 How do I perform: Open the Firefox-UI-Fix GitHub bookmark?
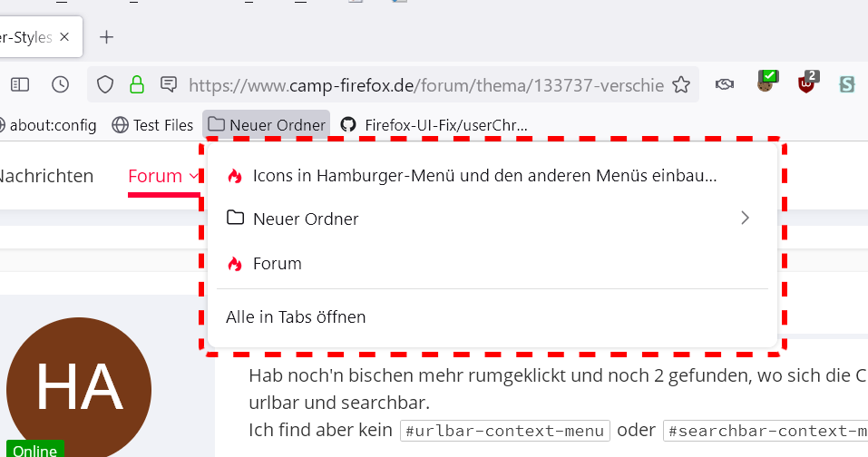coord(434,125)
